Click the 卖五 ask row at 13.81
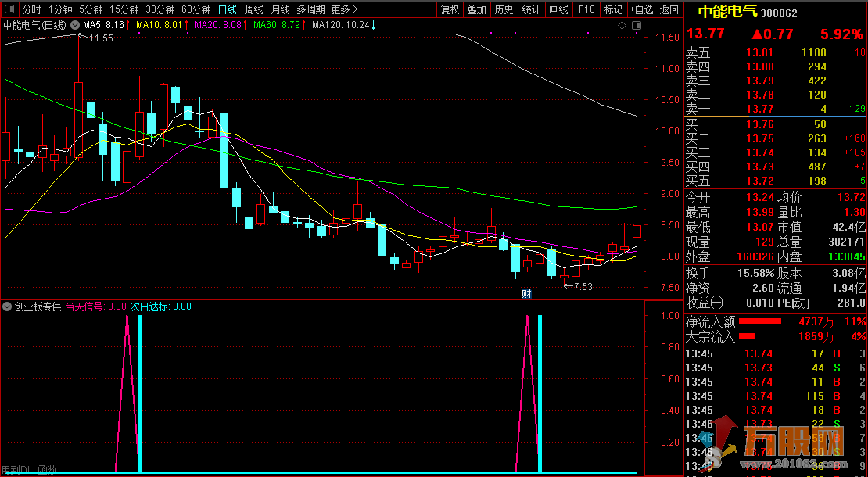The width and height of the screenshot is (868, 477). coord(775,52)
